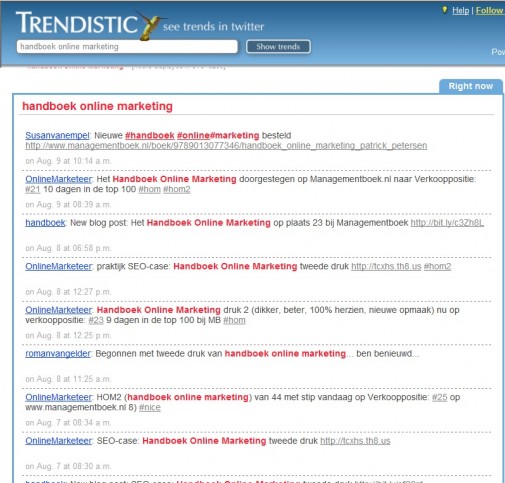Open OnlineMarketeer link in 'druk 2' tweet
This screenshot has height=483, width=505.
(x=58, y=310)
